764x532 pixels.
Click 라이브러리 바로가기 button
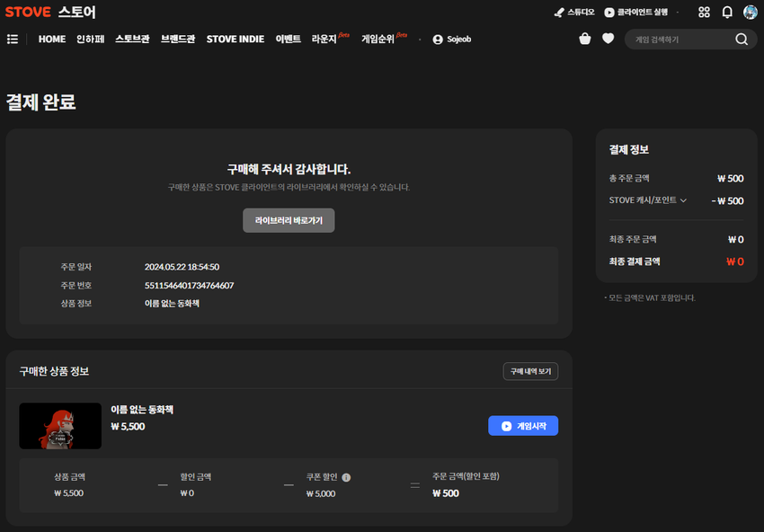point(289,221)
